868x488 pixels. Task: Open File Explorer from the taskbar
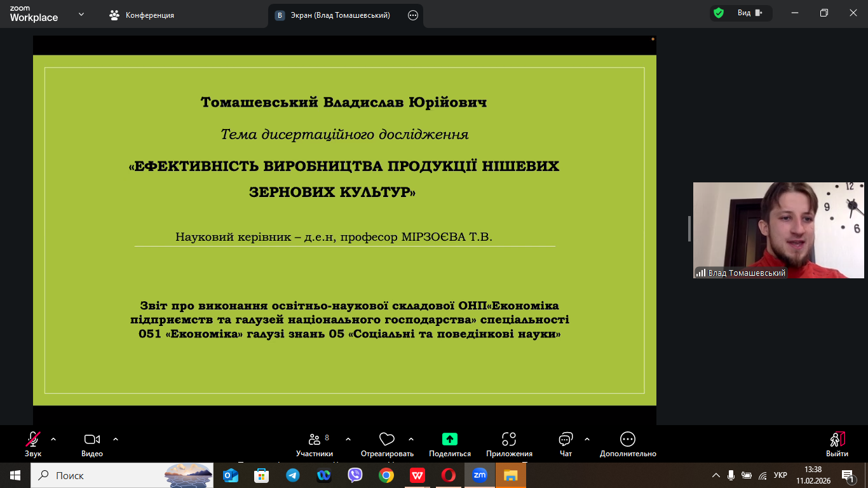point(510,475)
